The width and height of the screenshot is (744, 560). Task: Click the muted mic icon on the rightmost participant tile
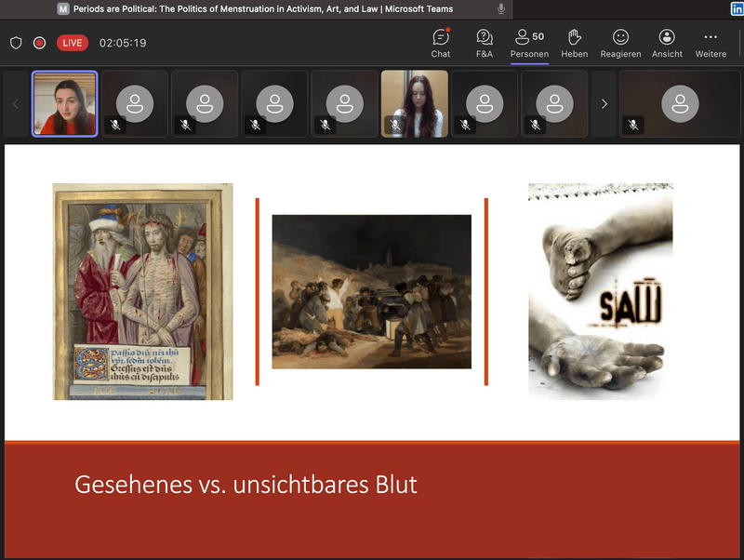pos(633,124)
